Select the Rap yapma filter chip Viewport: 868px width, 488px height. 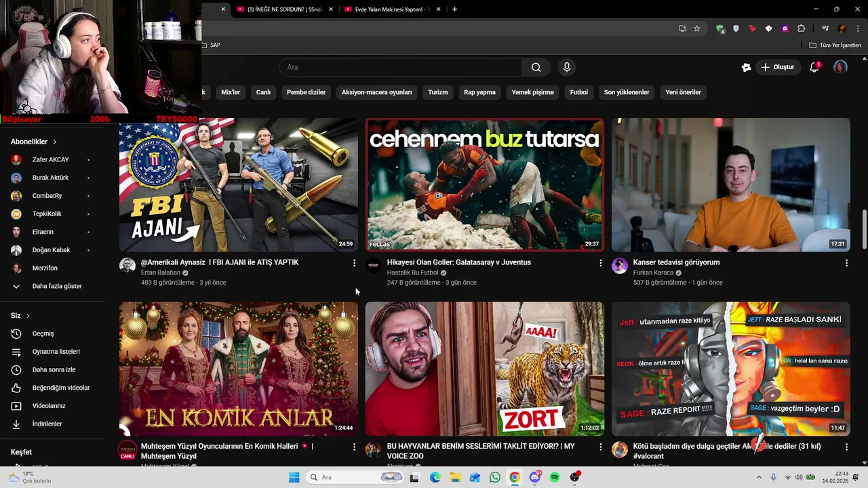tap(479, 92)
